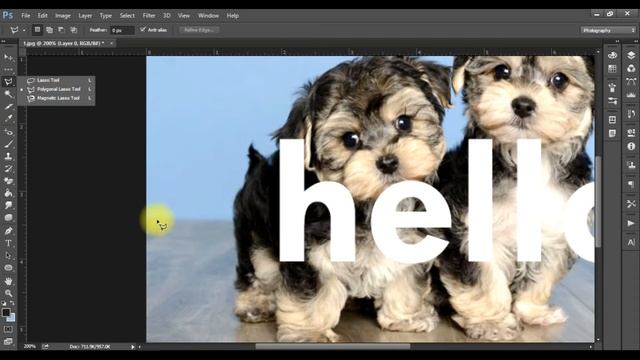Choose Add to Selection mode
Image resolution: width=640 pixels, height=360 pixels.
pyautogui.click(x=49, y=30)
